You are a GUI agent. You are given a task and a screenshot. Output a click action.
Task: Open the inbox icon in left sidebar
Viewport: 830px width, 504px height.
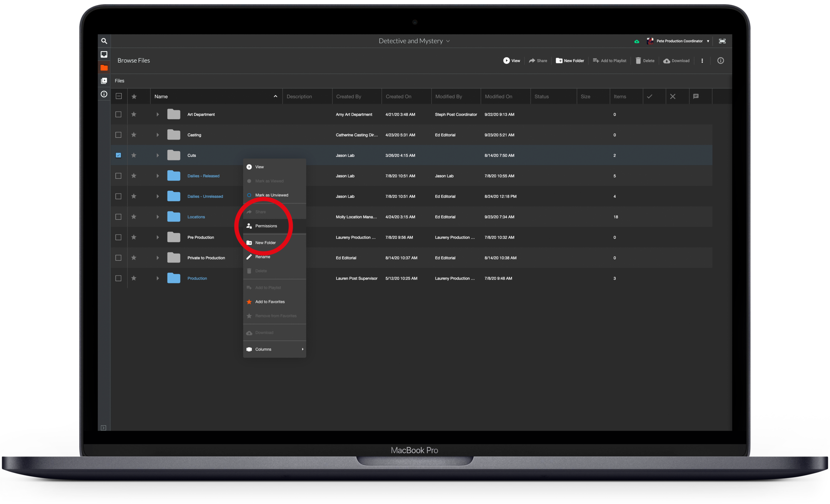click(104, 54)
